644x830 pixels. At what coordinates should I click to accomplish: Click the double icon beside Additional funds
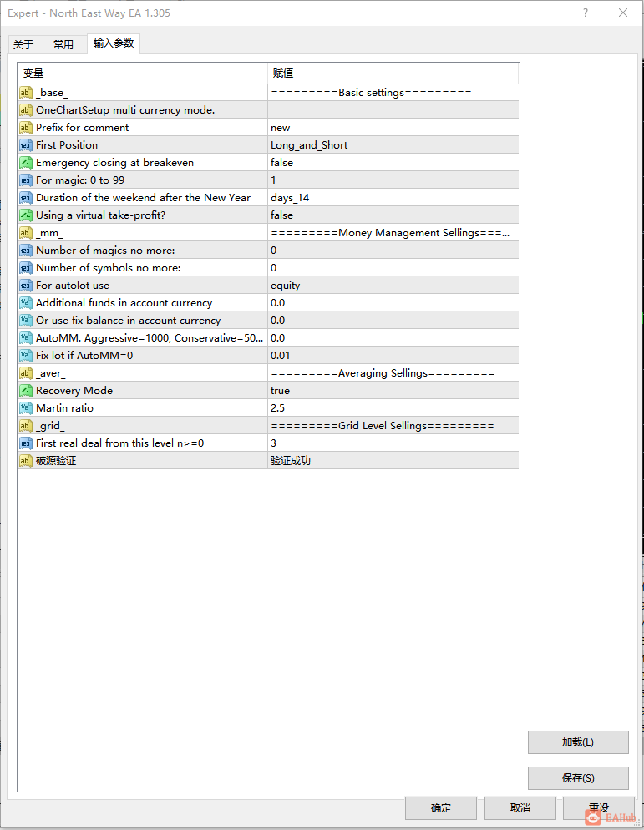(25, 303)
